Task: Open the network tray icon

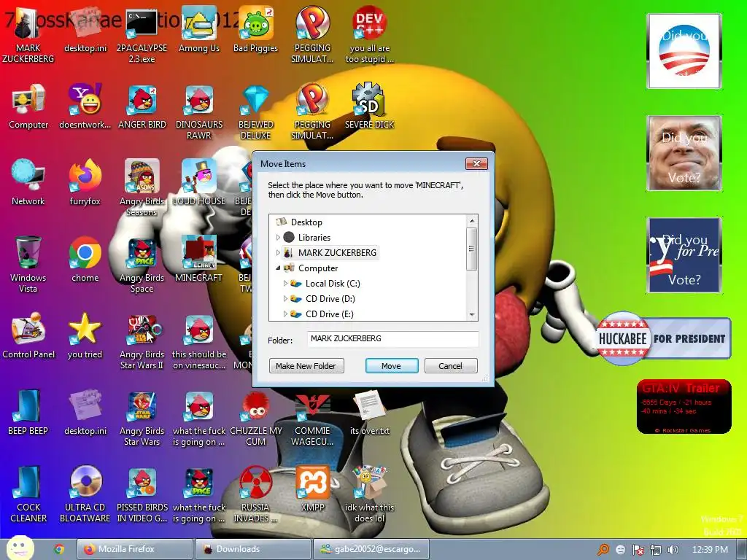Action: 656,550
